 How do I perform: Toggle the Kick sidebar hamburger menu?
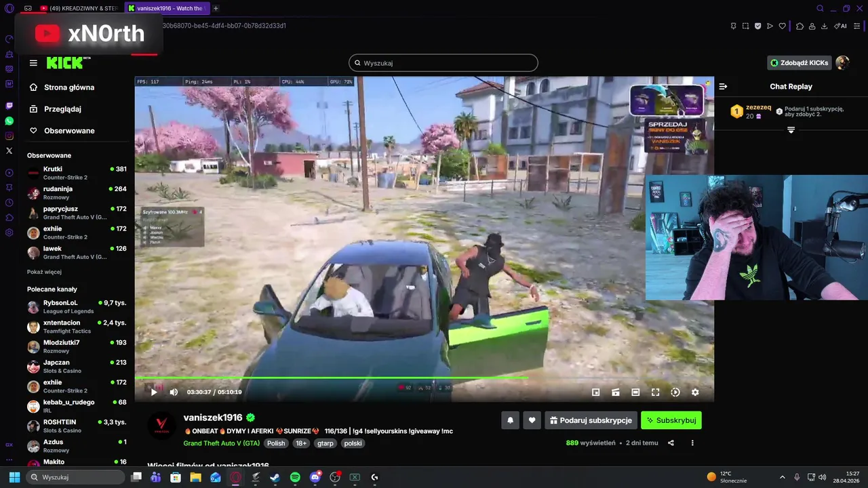(x=33, y=63)
